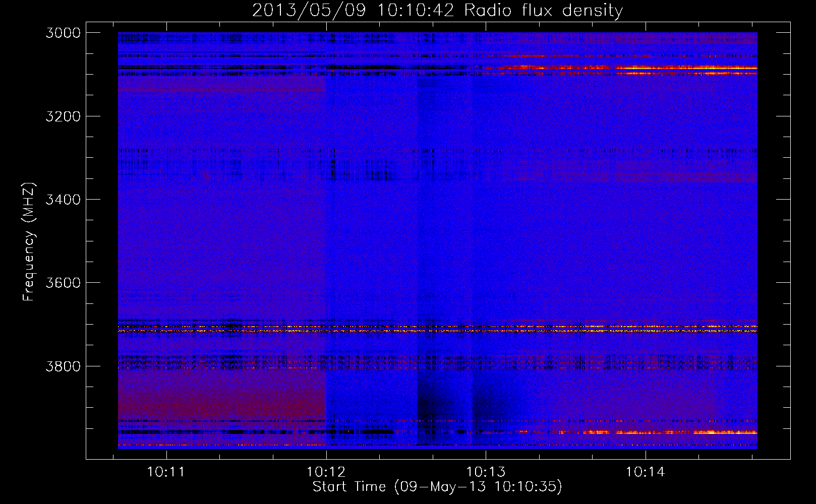The height and width of the screenshot is (504, 816).
Task: Click the 10:12 time axis label
Action: point(326,472)
